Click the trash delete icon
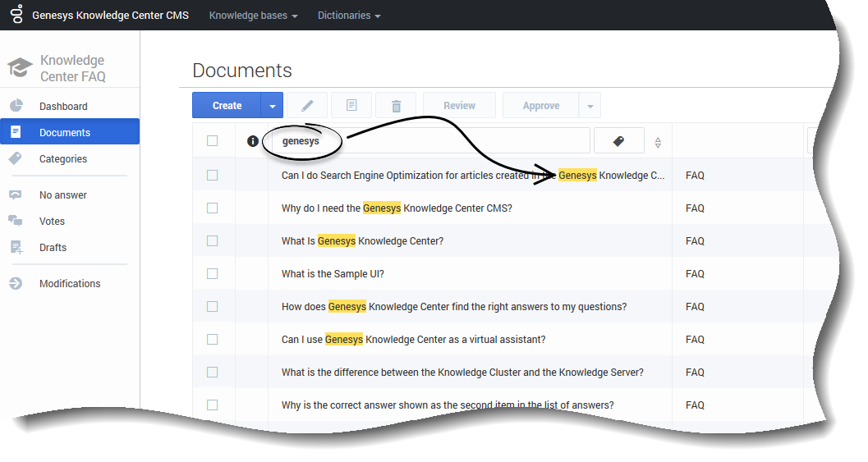This screenshot has width=868, height=462. click(x=396, y=106)
